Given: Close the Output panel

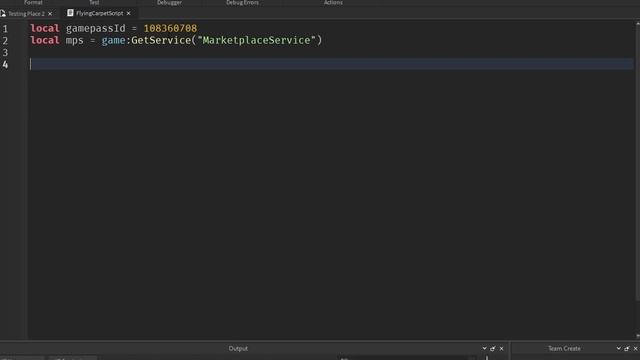Looking at the screenshot, I should tap(502, 349).
